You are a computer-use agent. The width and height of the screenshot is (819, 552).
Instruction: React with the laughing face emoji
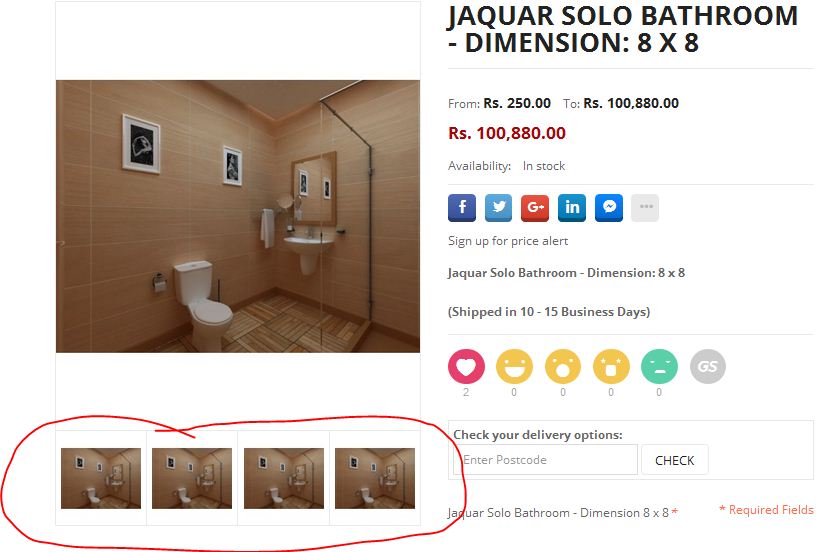514,366
